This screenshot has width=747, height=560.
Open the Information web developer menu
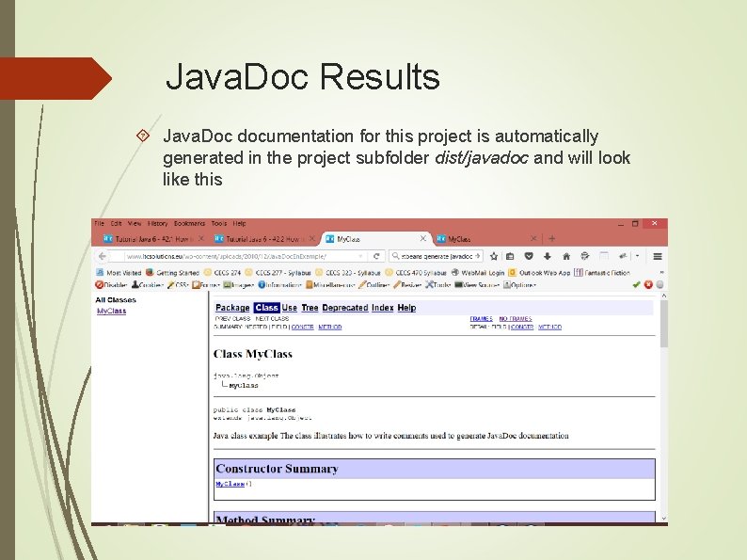pos(280,285)
